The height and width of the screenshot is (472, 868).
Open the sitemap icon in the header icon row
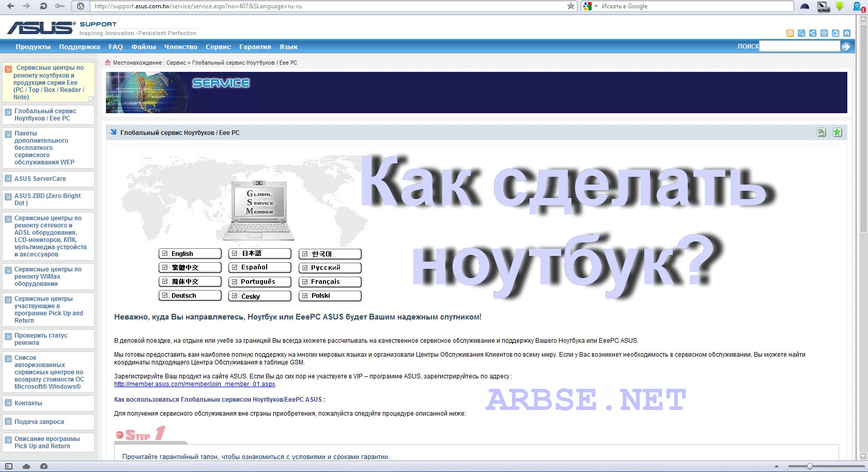[813, 33]
